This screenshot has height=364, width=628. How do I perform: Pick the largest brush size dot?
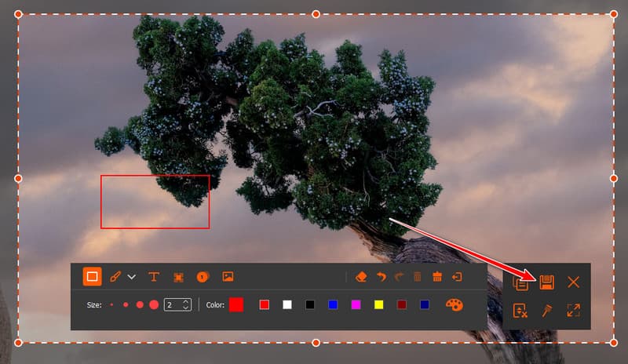(154, 304)
